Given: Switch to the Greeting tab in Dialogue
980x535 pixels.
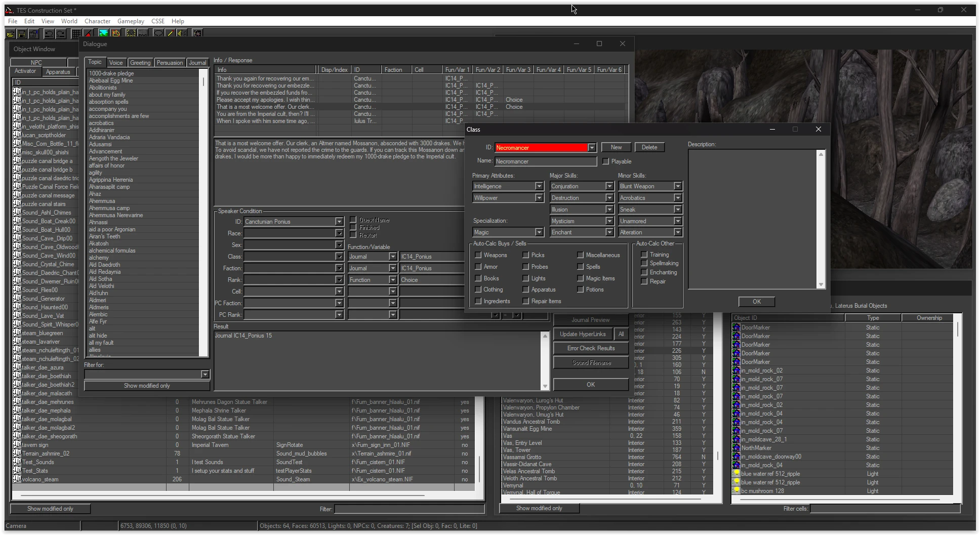Looking at the screenshot, I should coord(140,63).
